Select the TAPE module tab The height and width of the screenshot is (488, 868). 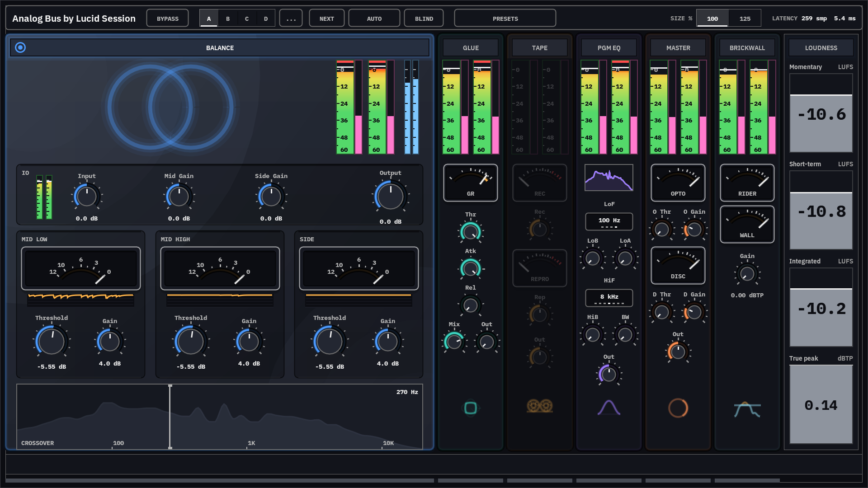point(540,47)
